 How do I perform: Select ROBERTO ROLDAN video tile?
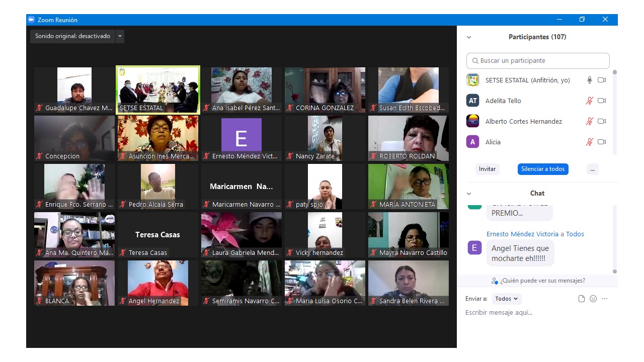click(409, 138)
